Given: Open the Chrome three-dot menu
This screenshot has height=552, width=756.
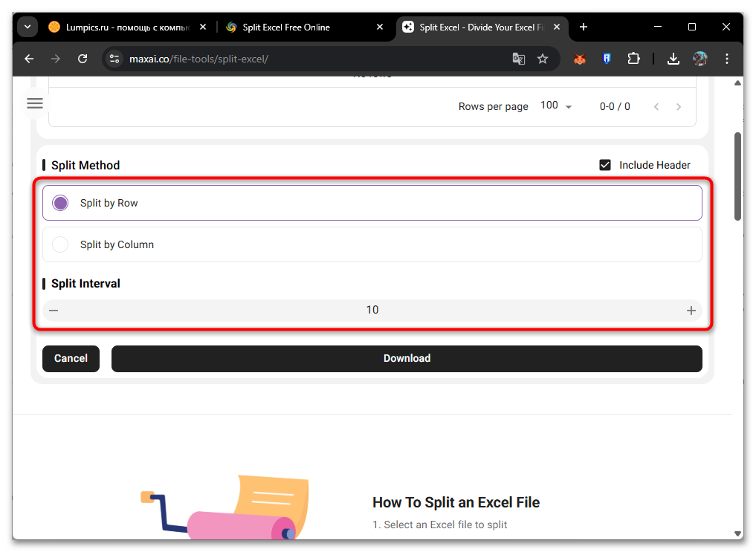Looking at the screenshot, I should point(727,59).
